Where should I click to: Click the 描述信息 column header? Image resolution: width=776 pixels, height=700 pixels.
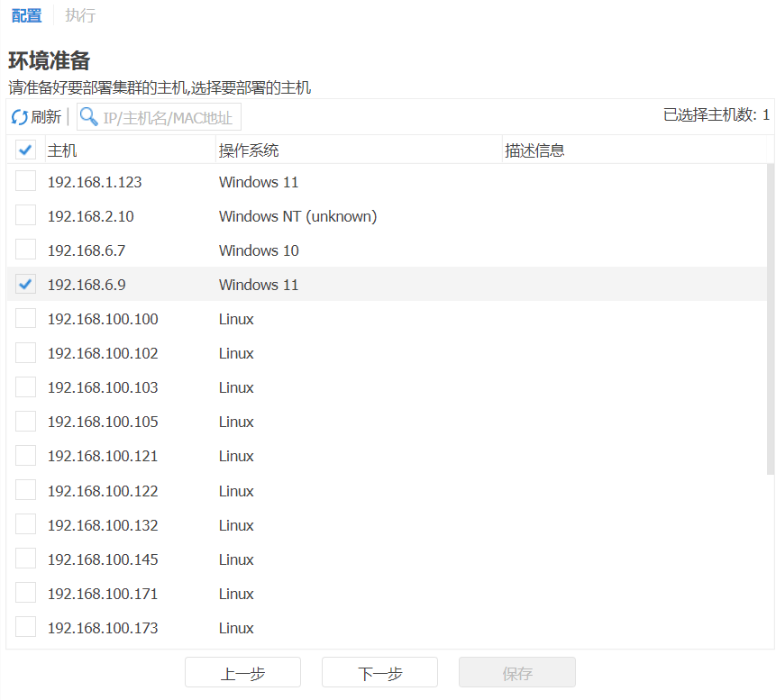(534, 150)
